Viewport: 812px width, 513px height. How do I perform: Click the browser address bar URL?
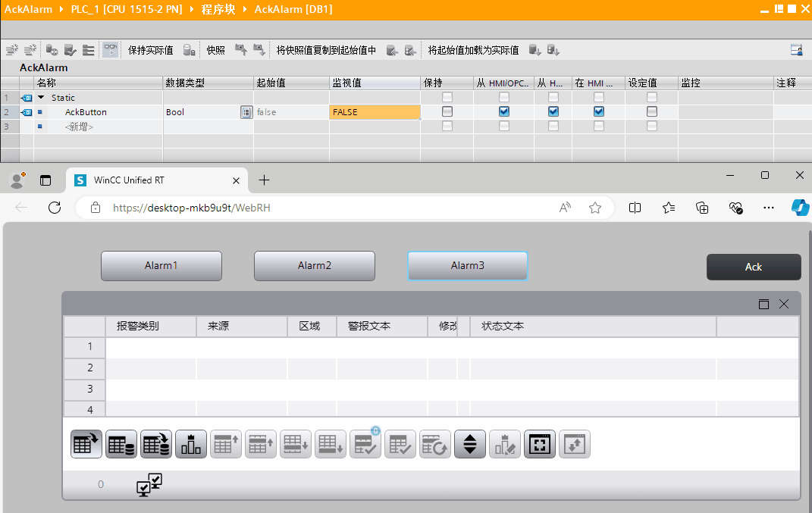[x=192, y=208]
